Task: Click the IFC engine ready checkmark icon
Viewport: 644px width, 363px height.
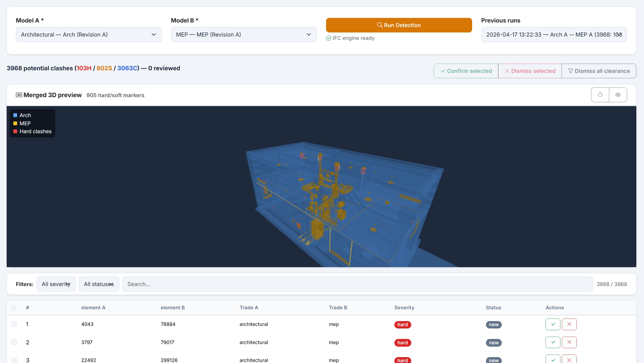Action: [328, 38]
